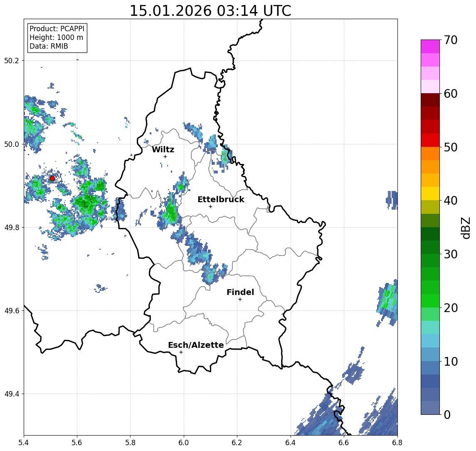Viewport: 476px width, 451px height.
Task: Click the bright red band just above 50 dBZ
Action: click(430, 140)
